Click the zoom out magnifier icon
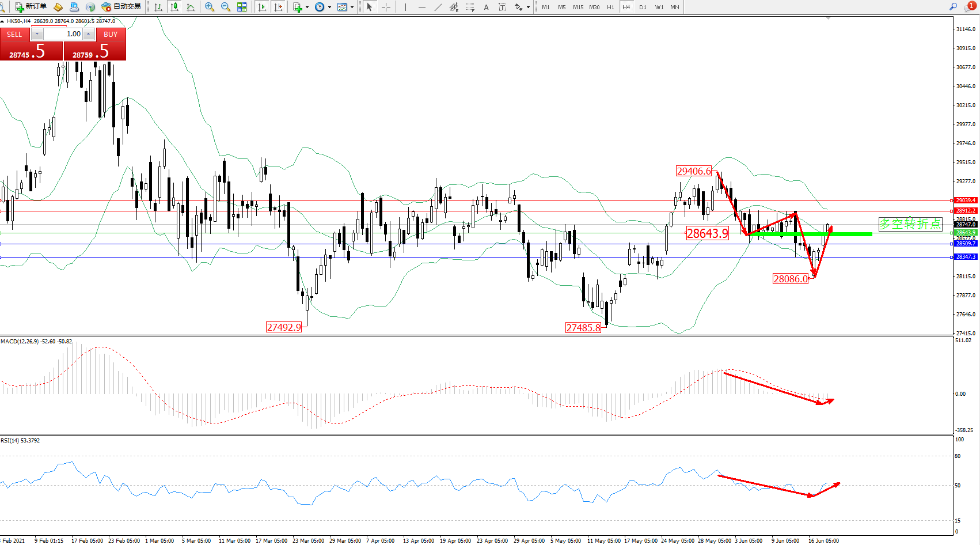Screen dimensions: 980x545 click(x=226, y=7)
